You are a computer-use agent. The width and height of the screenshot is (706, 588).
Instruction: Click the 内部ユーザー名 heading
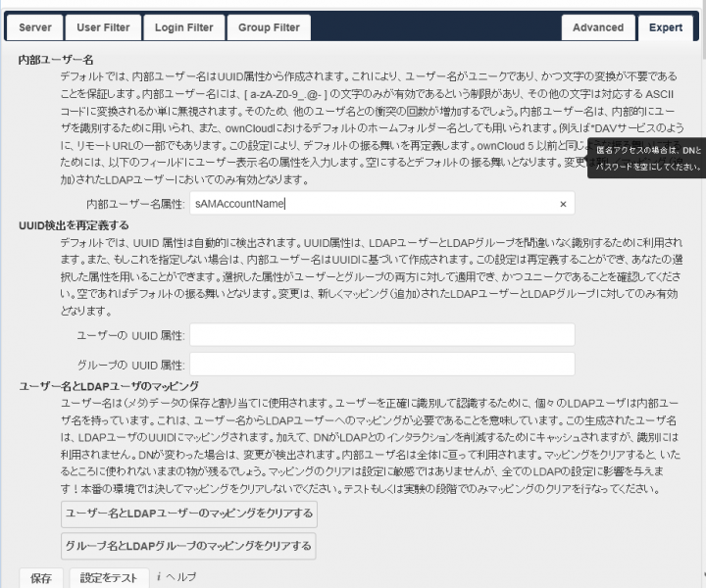coord(56,60)
